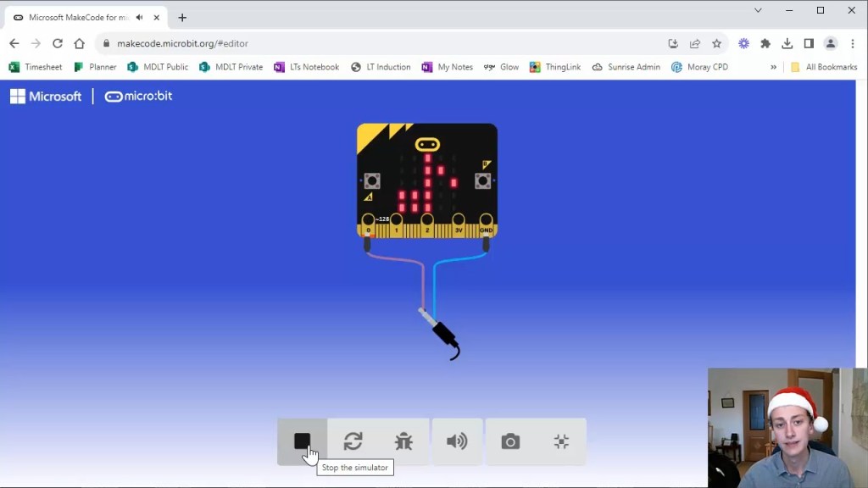
Task: Take a simulator screenshot with camera icon
Action: pos(510,441)
